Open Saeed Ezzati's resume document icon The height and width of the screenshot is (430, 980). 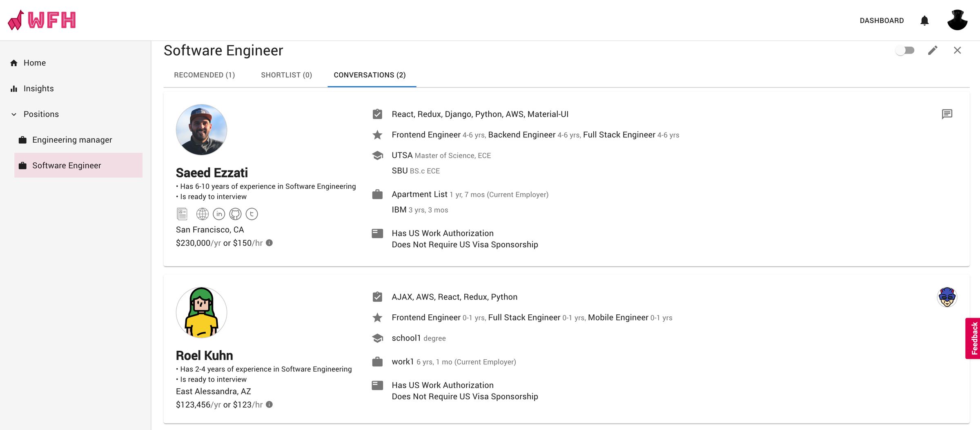pos(182,214)
